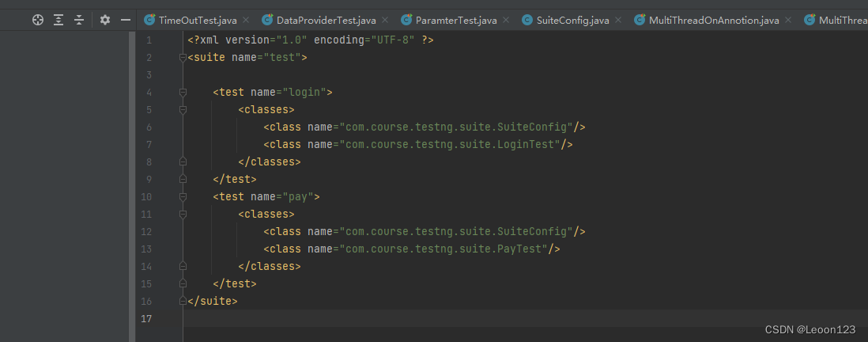Viewport: 868px width, 342px height.
Task: Click the ParamterTest.java class file icon
Action: click(x=407, y=20)
